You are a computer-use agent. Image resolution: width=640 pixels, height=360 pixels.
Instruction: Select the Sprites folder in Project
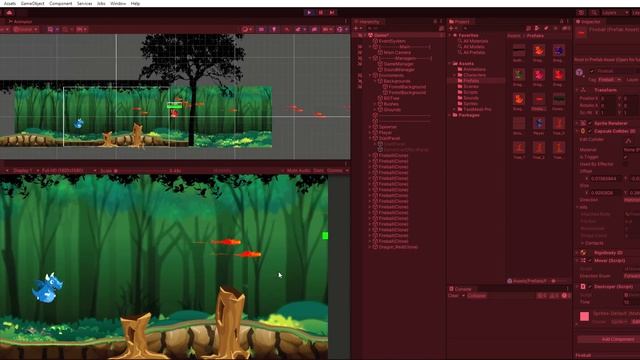tap(470, 104)
